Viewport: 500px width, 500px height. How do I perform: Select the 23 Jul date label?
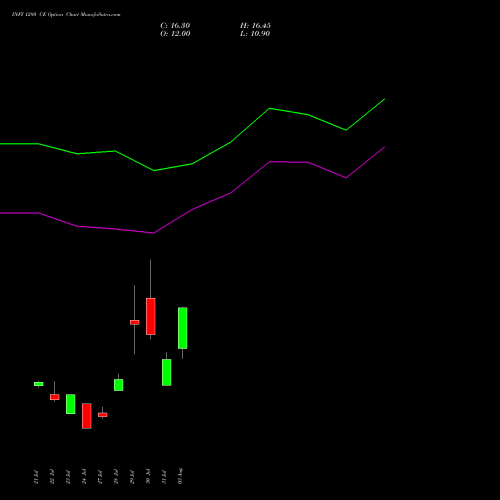tap(68, 477)
